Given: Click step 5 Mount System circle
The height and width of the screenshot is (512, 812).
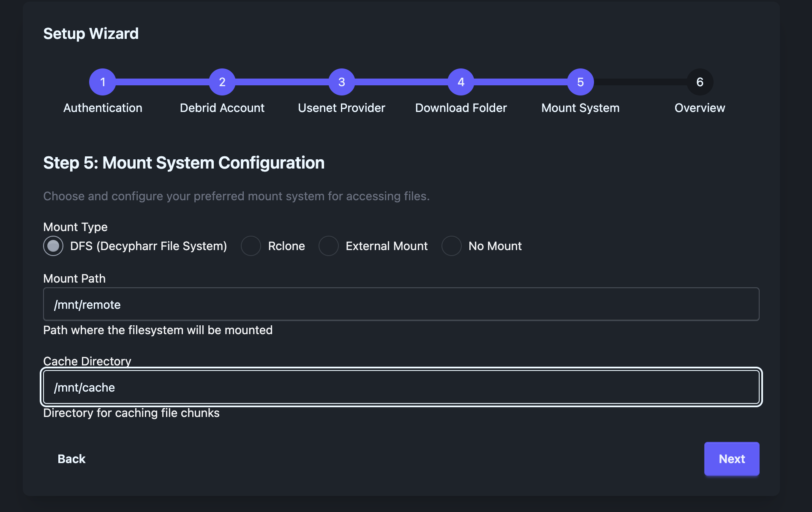Looking at the screenshot, I should 580,82.
